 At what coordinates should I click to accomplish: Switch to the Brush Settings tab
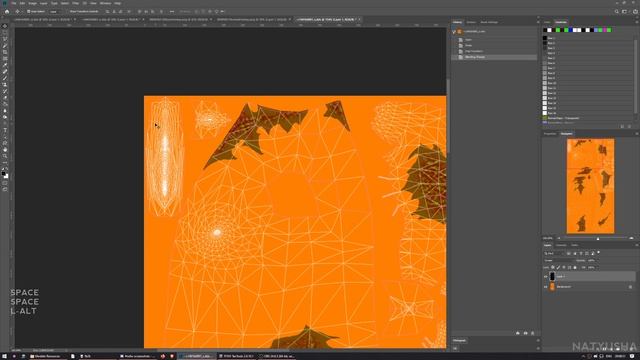(489, 22)
